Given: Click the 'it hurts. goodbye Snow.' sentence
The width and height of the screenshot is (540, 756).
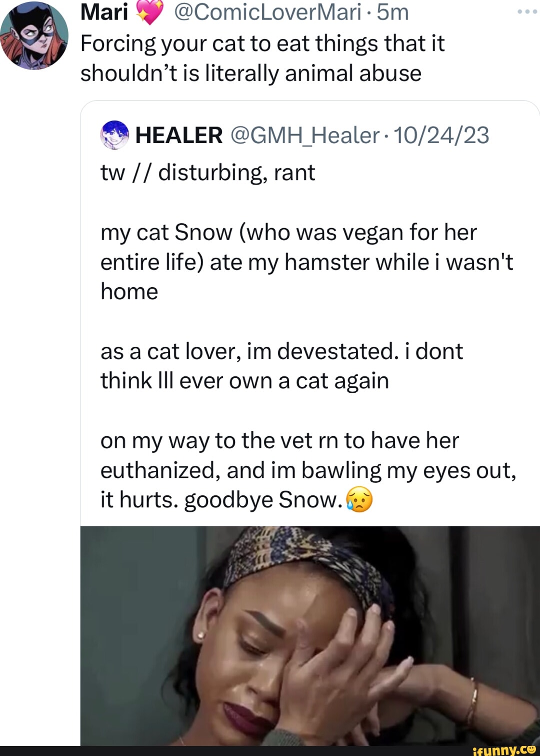Looking at the screenshot, I should (x=220, y=499).
